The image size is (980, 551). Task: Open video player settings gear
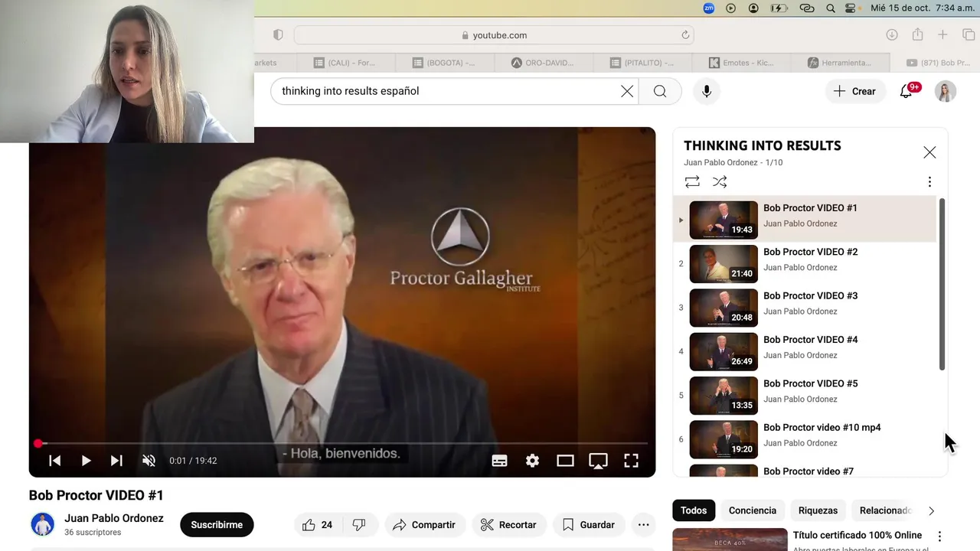point(532,461)
